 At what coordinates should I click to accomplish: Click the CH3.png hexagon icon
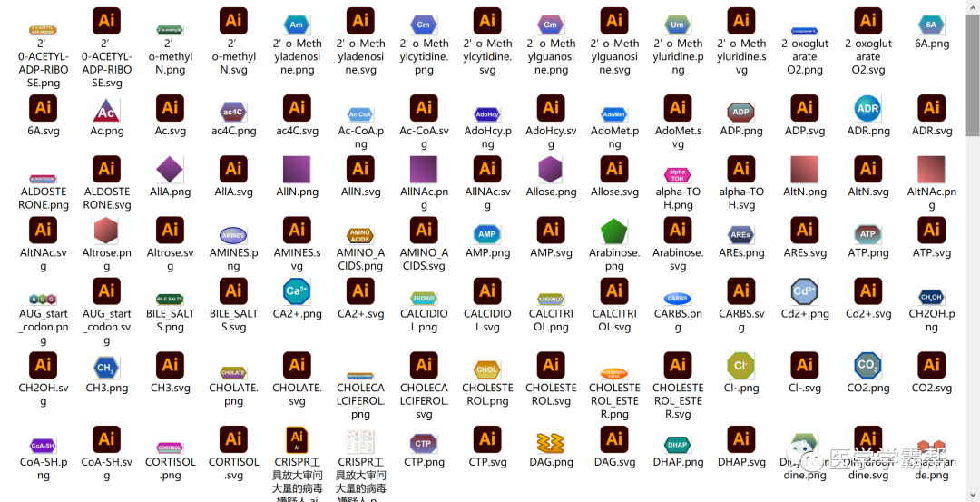[106, 368]
